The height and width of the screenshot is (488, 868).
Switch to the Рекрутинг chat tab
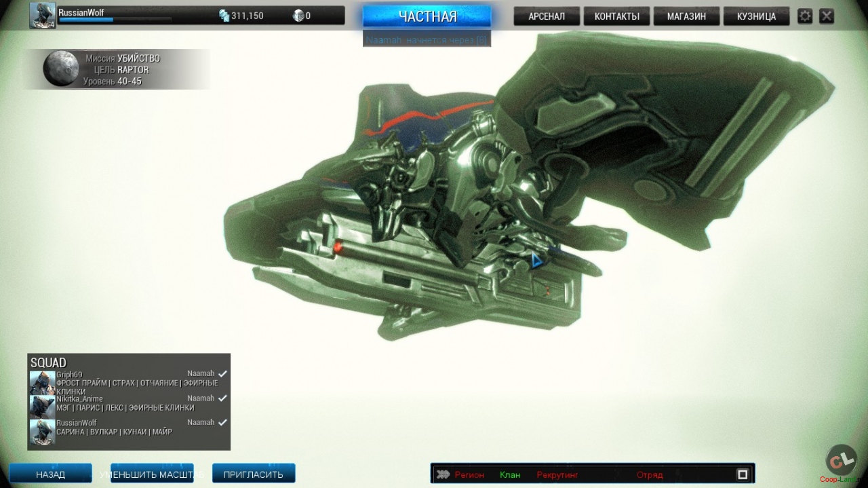(557, 475)
